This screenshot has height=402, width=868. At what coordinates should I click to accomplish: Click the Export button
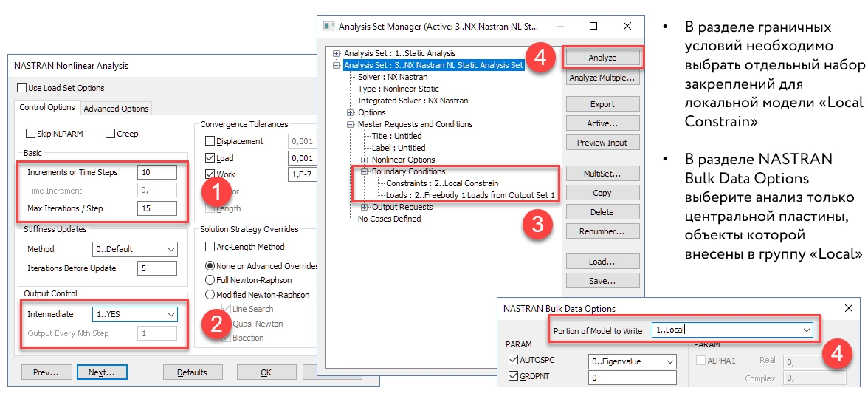click(602, 103)
